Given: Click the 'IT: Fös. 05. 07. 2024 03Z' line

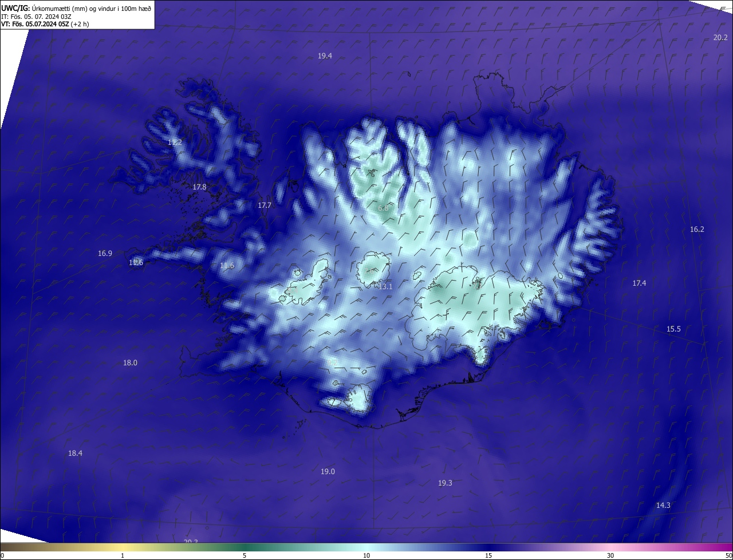Looking at the screenshot, I should pos(37,17).
